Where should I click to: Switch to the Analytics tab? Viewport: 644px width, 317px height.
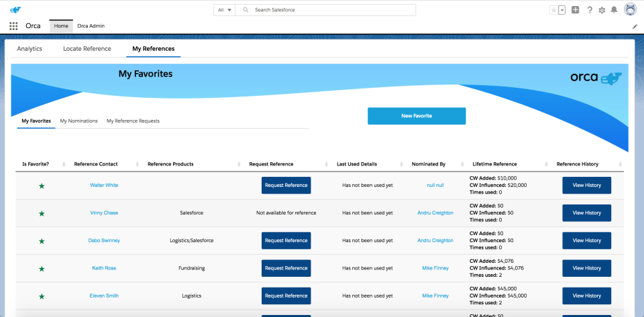pyautogui.click(x=30, y=49)
